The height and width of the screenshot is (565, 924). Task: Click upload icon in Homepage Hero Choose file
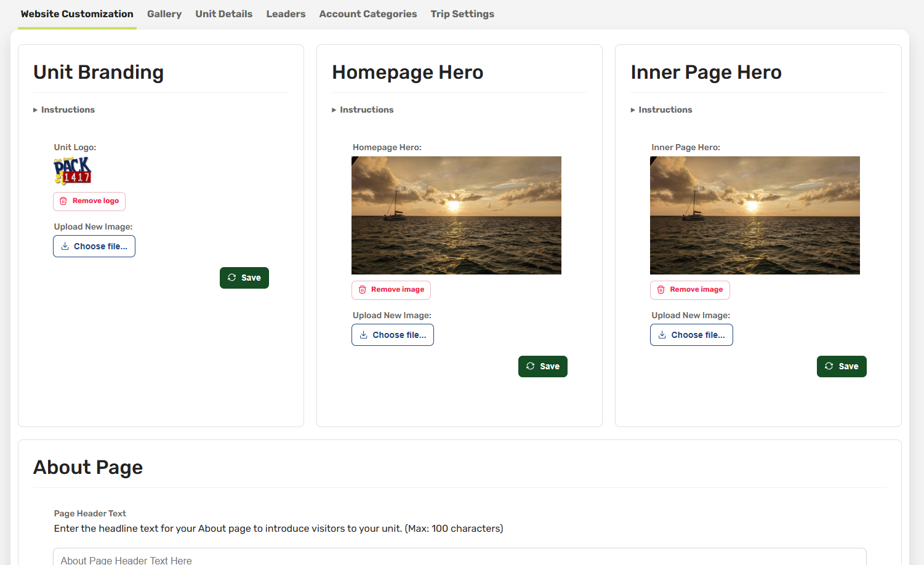364,335
